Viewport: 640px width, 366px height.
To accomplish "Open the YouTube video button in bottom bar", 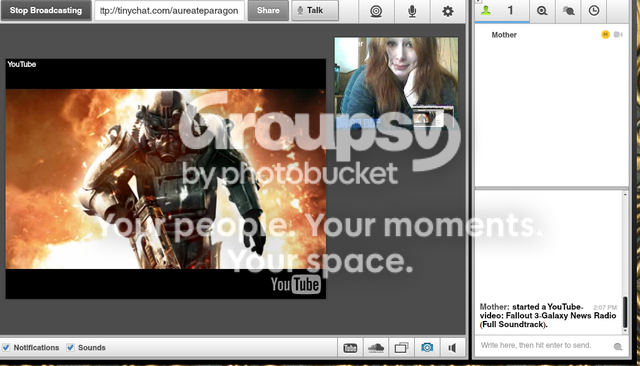I will point(350,348).
